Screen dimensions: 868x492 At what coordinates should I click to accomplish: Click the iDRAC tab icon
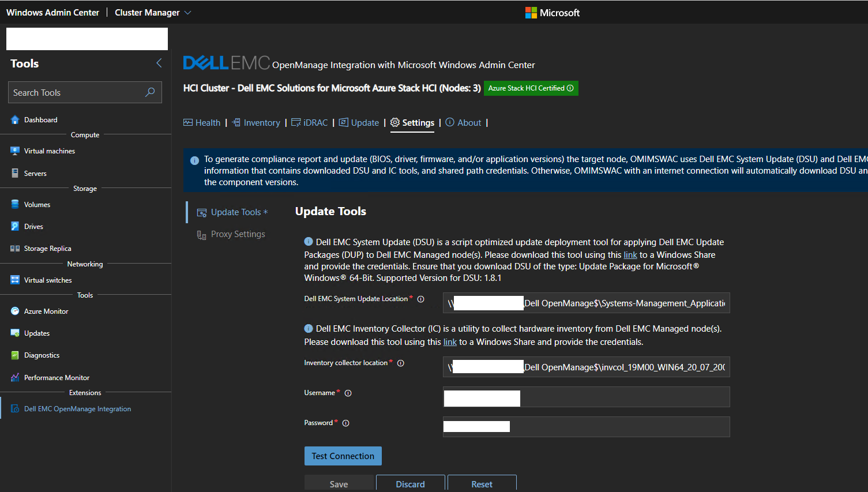tap(296, 122)
